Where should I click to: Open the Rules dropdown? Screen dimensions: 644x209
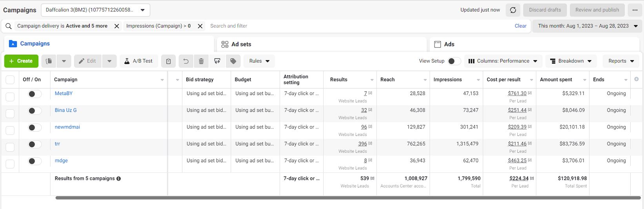pyautogui.click(x=259, y=61)
